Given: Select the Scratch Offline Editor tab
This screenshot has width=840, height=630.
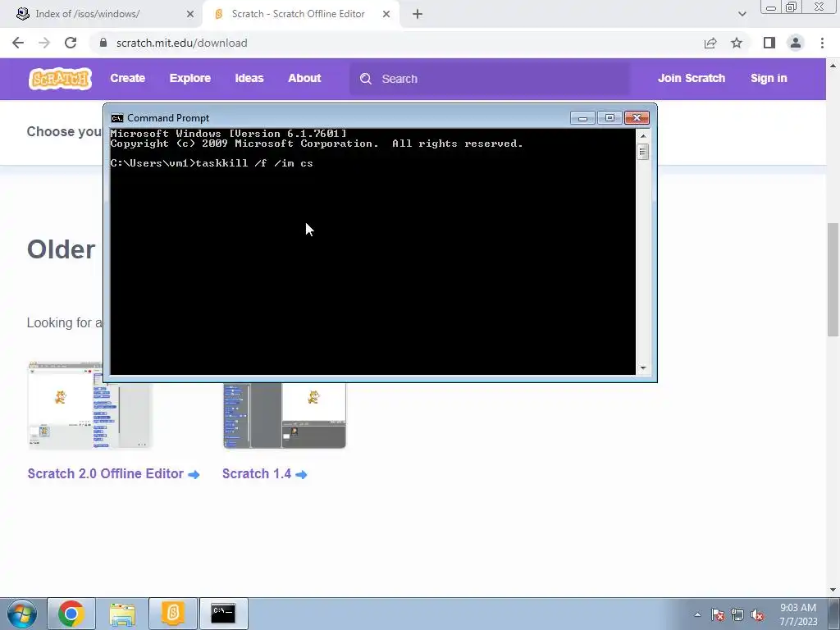Looking at the screenshot, I should [300, 14].
